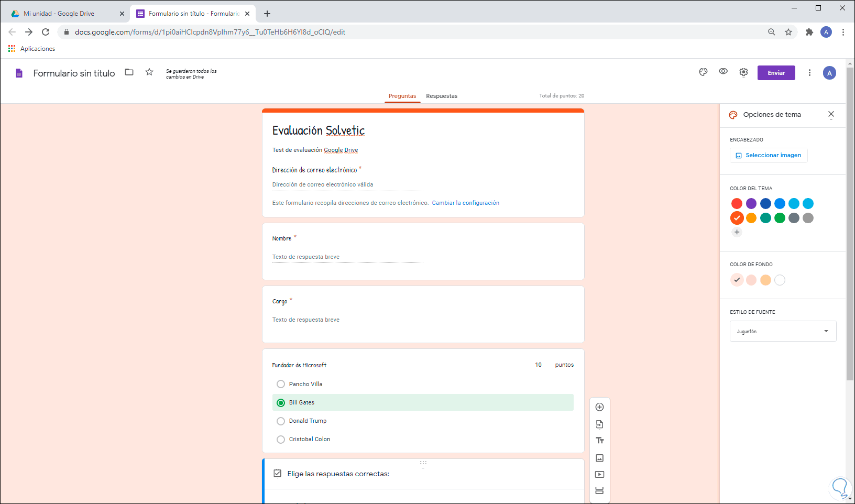
Task: Choose the teal theme color swatch
Action: [765, 218]
